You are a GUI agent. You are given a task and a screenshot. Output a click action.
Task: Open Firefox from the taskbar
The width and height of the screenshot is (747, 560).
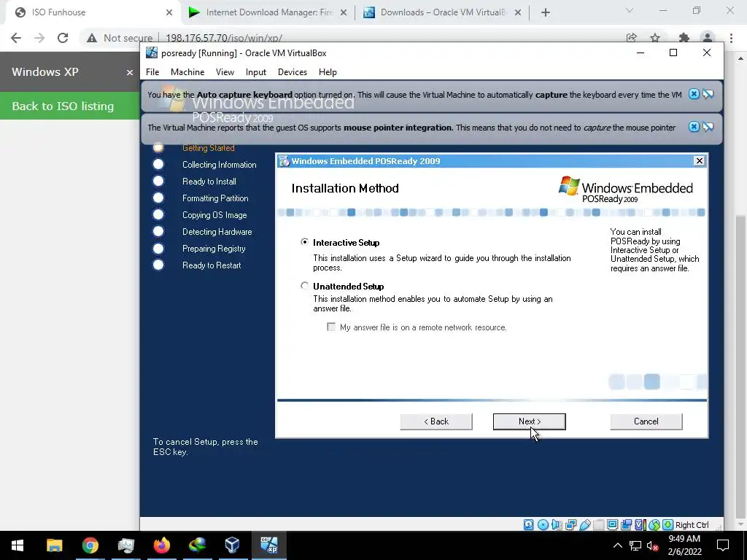point(161,545)
